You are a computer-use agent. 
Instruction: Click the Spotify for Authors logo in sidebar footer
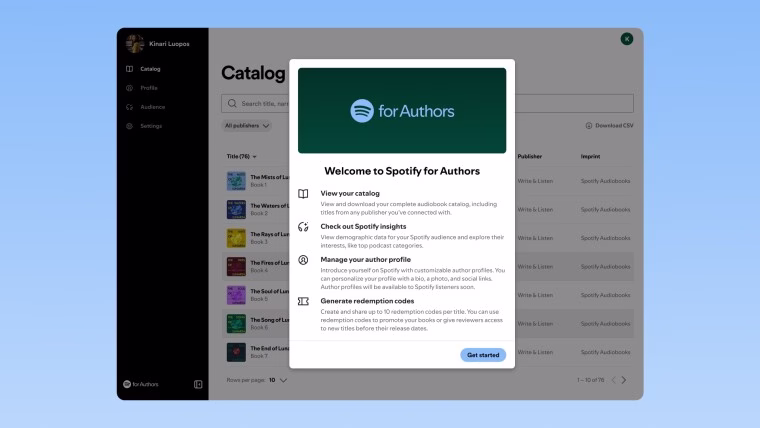(x=141, y=384)
